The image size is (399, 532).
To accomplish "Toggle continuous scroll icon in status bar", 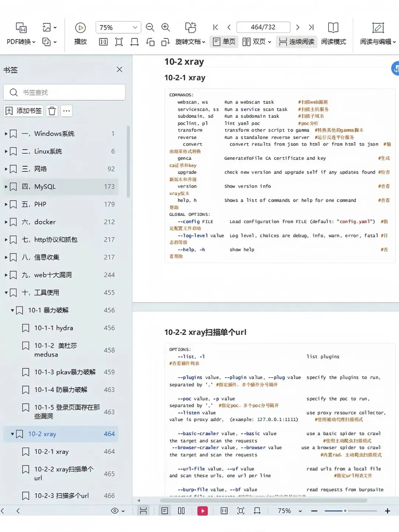I will click(x=143, y=511).
